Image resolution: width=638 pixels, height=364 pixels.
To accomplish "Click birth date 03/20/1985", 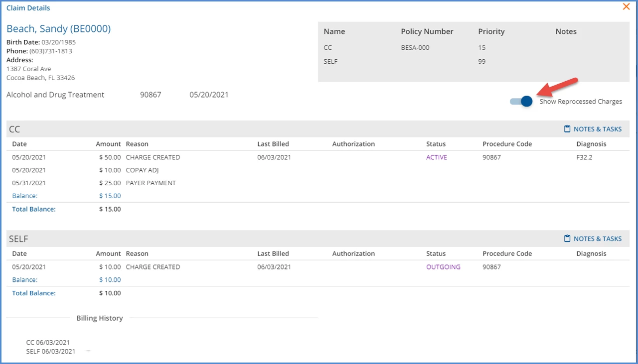I will click(x=59, y=42).
